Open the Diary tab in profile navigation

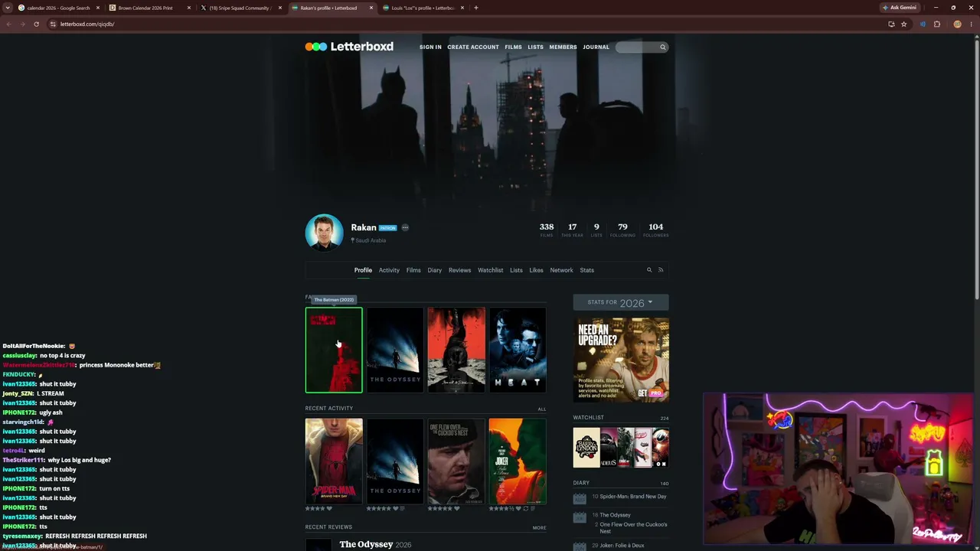(x=435, y=270)
